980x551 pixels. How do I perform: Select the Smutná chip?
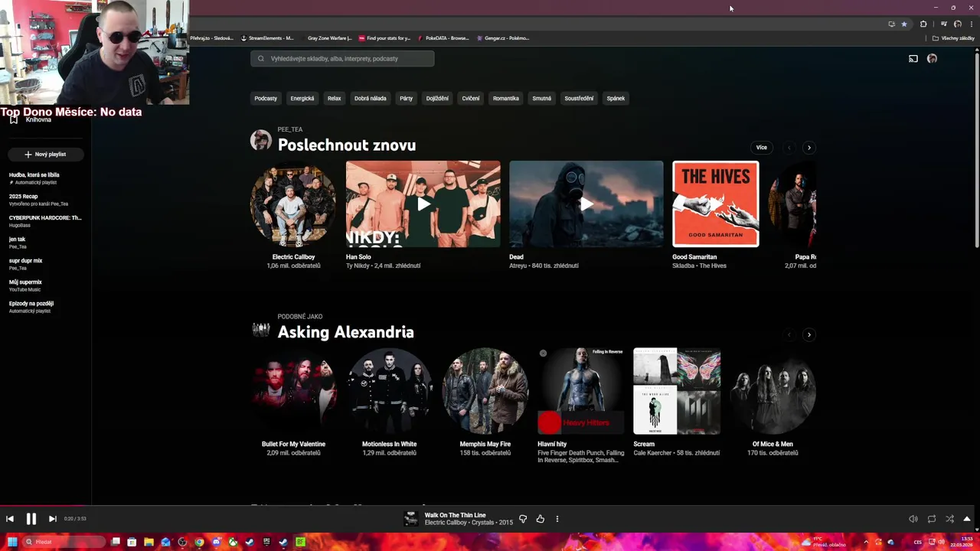542,98
